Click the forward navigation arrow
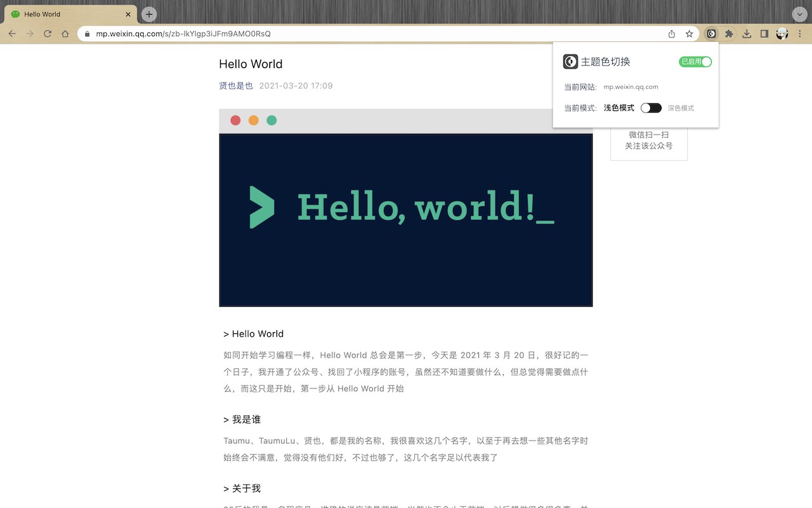 [x=30, y=34]
